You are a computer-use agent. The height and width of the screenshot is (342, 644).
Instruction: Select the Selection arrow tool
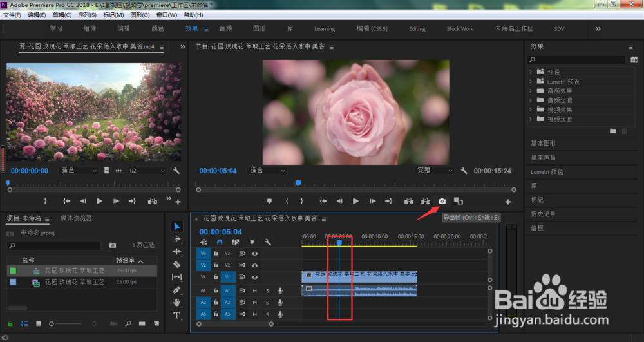tap(176, 227)
